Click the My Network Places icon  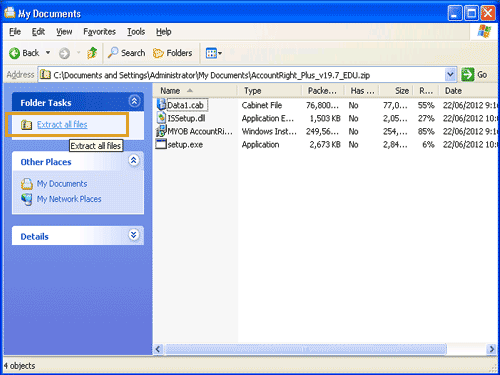click(x=27, y=199)
